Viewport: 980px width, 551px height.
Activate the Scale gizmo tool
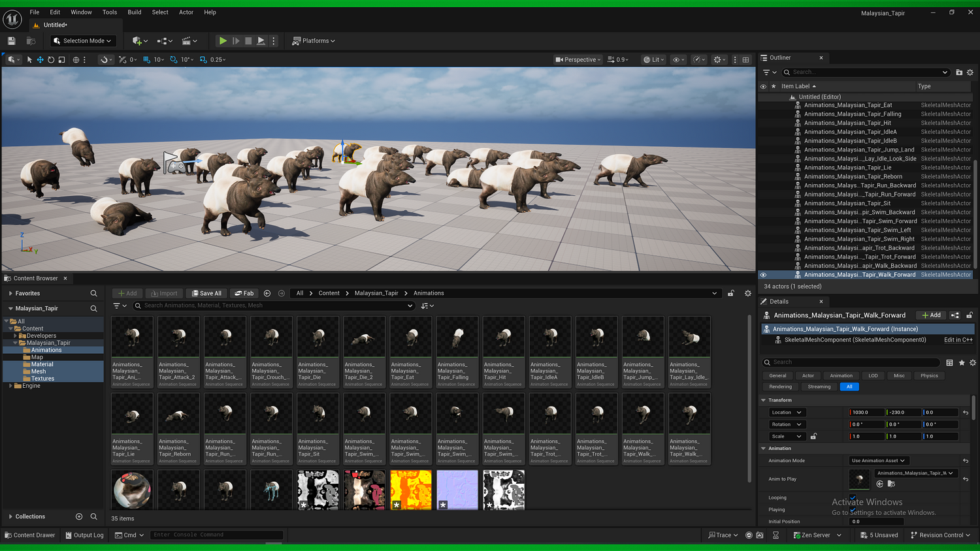coord(61,59)
